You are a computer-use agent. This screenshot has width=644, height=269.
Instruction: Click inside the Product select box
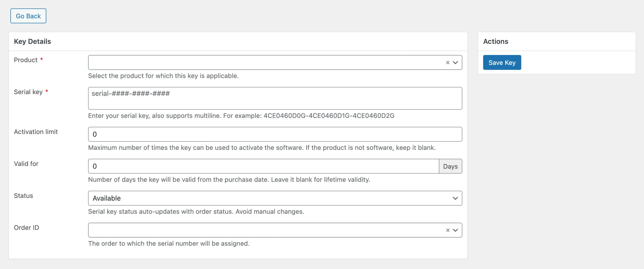264,62
